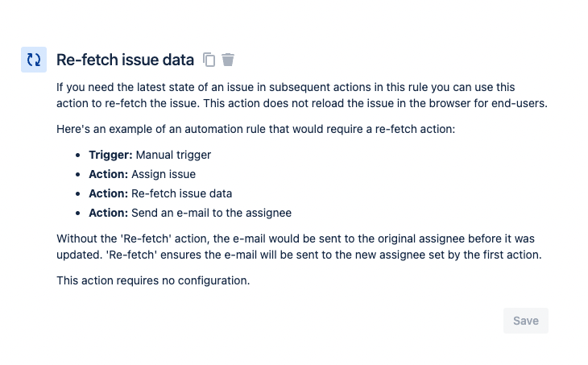Click the line starting 'Without the 'Re-fetch' action'
The width and height of the screenshot is (588, 365).
(296, 238)
